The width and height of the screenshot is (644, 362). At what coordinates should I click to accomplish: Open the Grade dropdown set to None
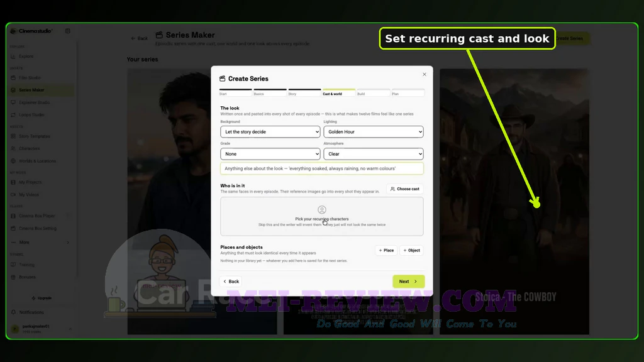tap(270, 154)
